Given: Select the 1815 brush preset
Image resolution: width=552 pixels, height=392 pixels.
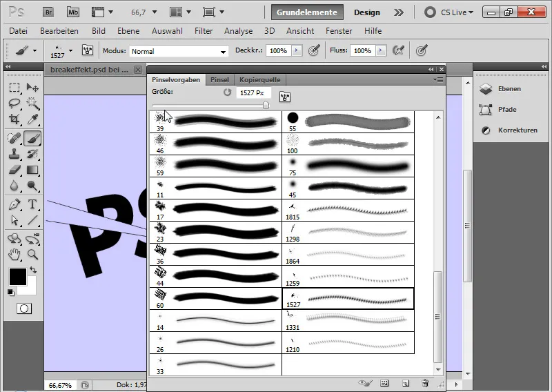Looking at the screenshot, I should click(348, 210).
